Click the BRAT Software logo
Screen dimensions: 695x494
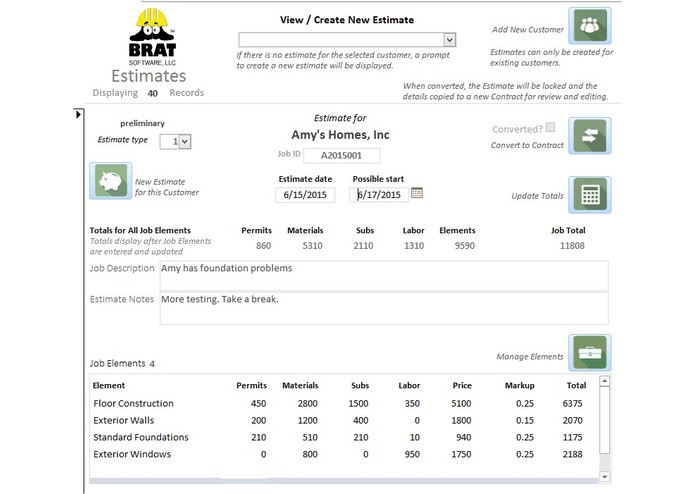tap(152, 37)
